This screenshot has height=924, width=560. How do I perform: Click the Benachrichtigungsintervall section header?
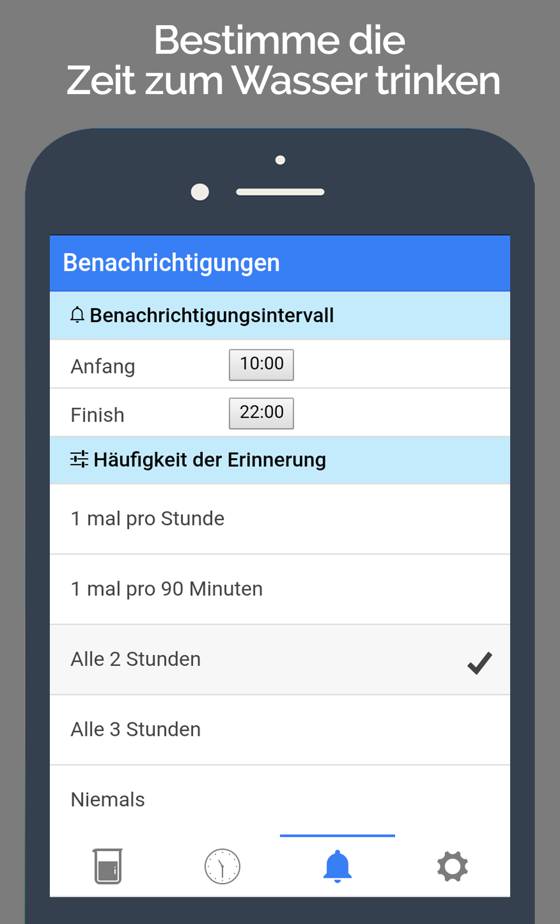tap(212, 315)
